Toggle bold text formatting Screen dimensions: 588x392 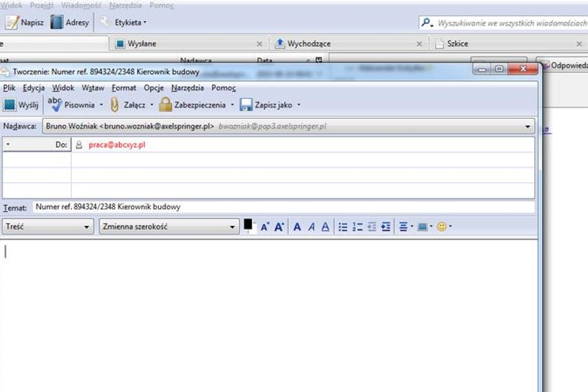click(297, 227)
